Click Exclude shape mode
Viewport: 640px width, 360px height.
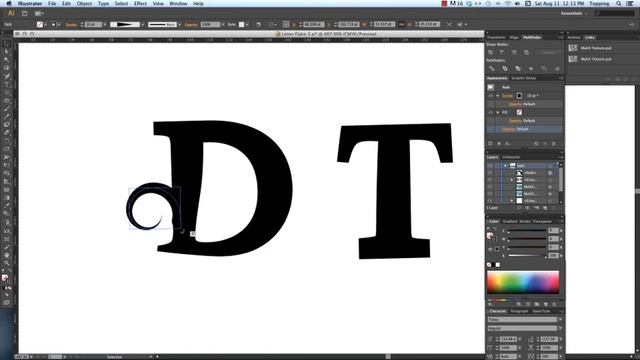(527, 52)
